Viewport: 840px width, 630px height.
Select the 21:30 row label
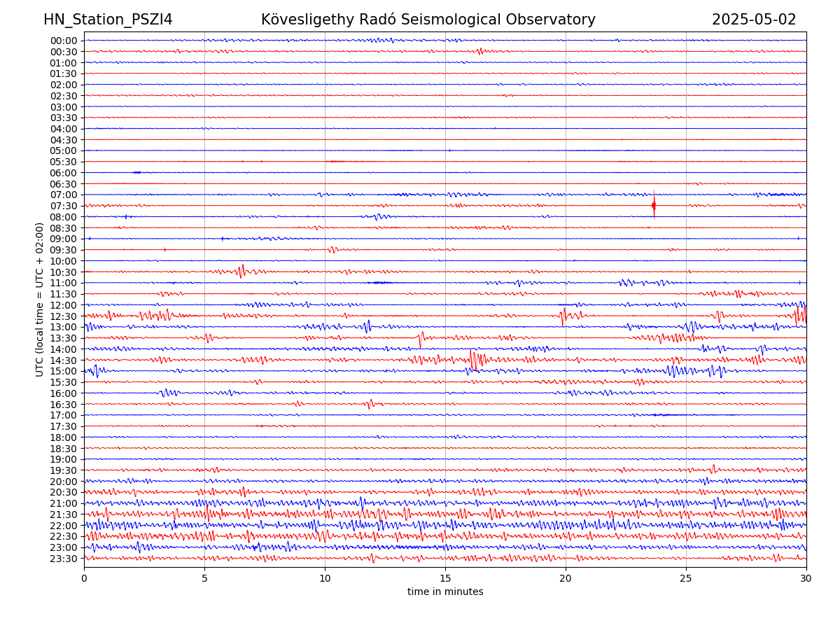tap(64, 514)
